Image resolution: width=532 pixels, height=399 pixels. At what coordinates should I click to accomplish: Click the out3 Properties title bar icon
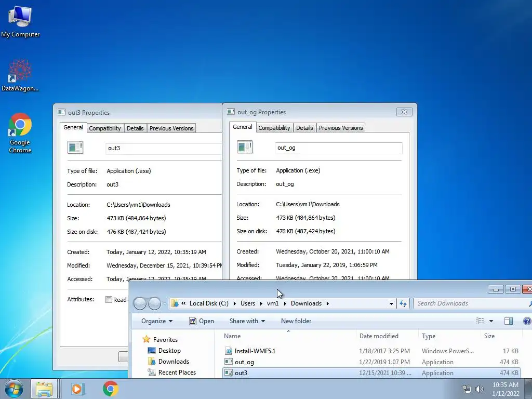coord(61,112)
